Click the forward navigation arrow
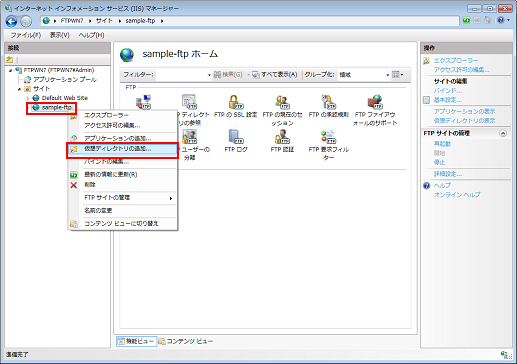 [x=26, y=21]
